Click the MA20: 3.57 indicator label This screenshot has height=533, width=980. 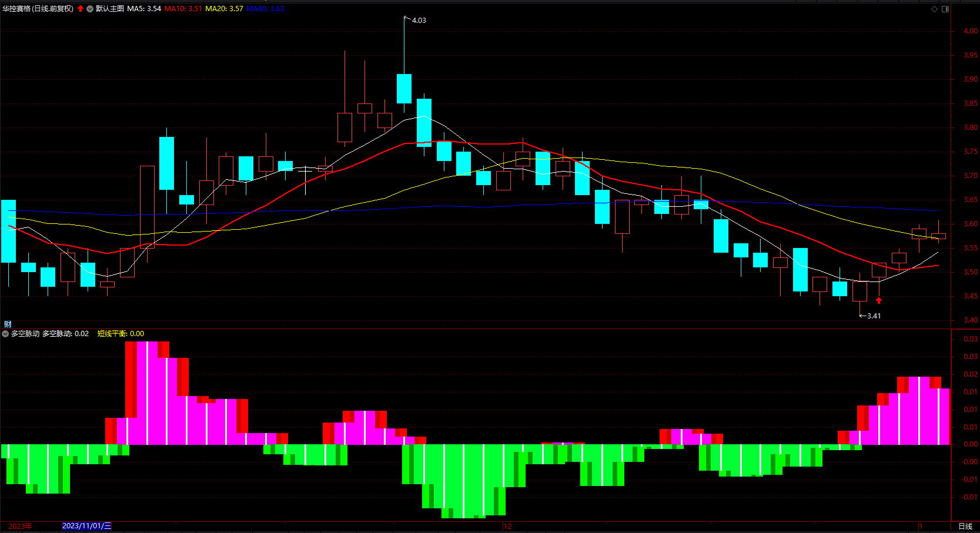click(224, 9)
